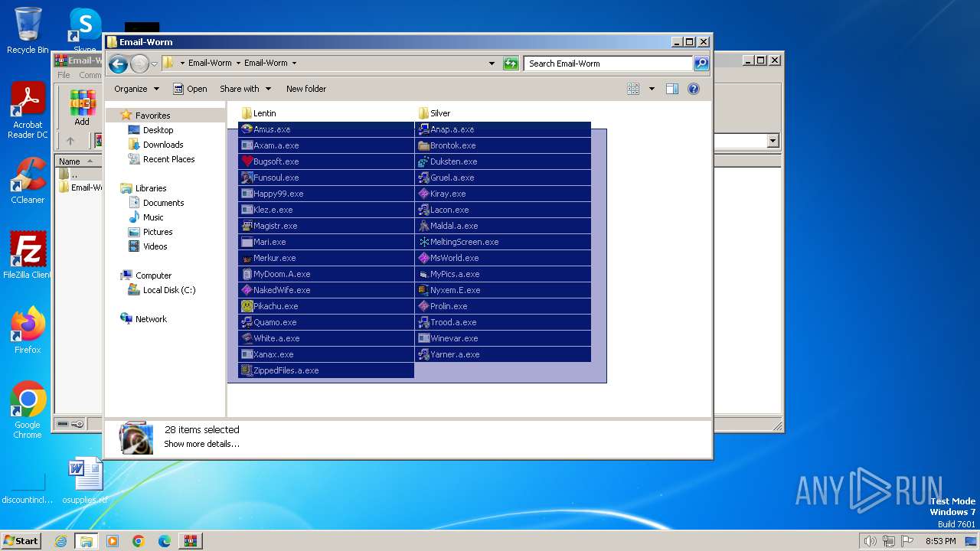The width and height of the screenshot is (980, 551).
Task: Expand the view options dropdown arrow
Action: (x=652, y=89)
